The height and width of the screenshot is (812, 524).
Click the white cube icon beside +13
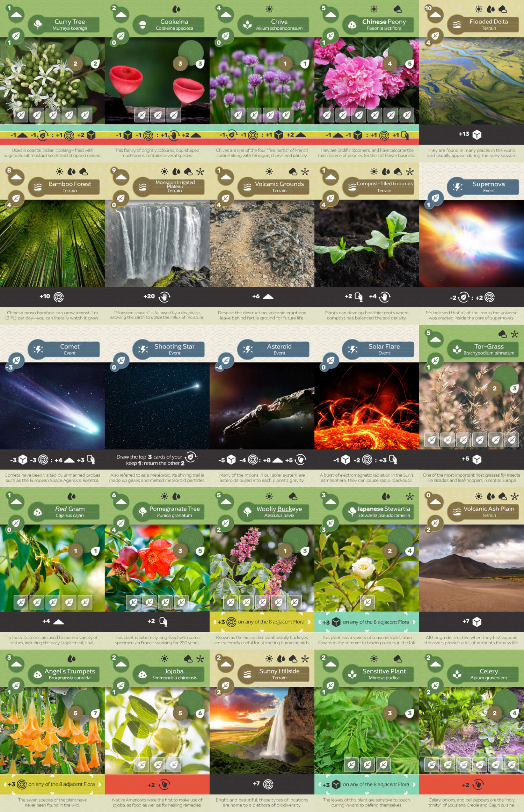[477, 134]
